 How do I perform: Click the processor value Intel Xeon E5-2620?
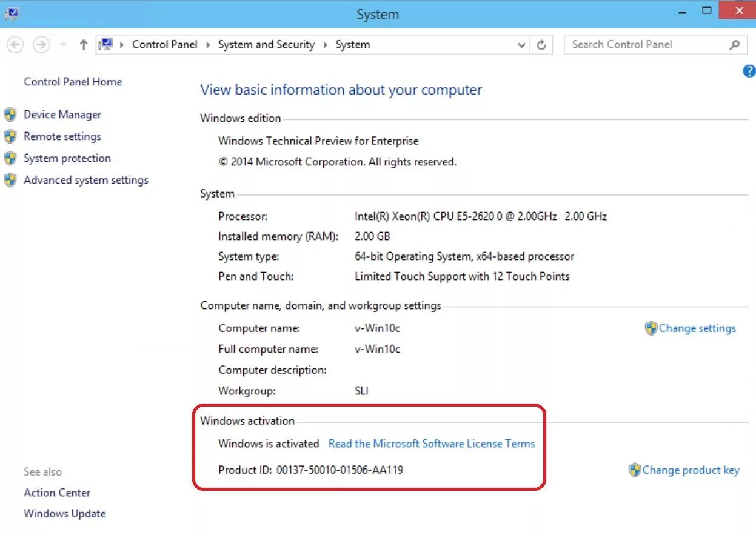click(x=481, y=216)
